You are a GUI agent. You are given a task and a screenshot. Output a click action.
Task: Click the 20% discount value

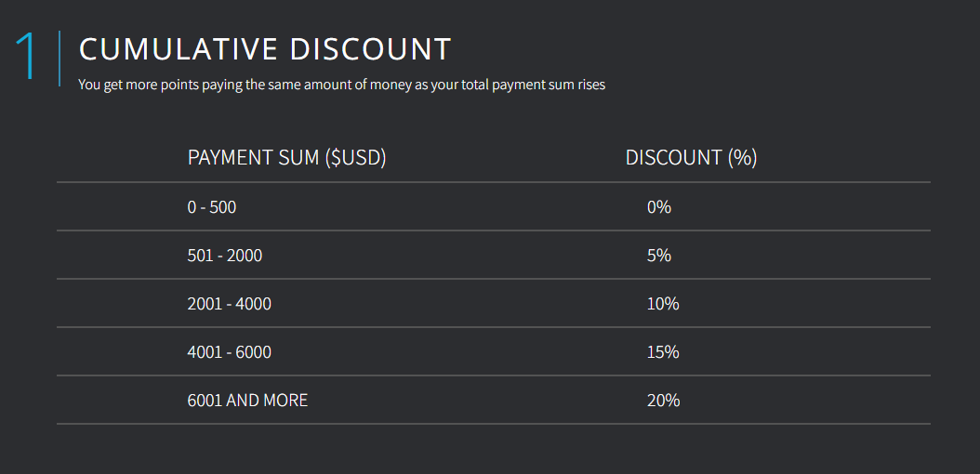[663, 401]
